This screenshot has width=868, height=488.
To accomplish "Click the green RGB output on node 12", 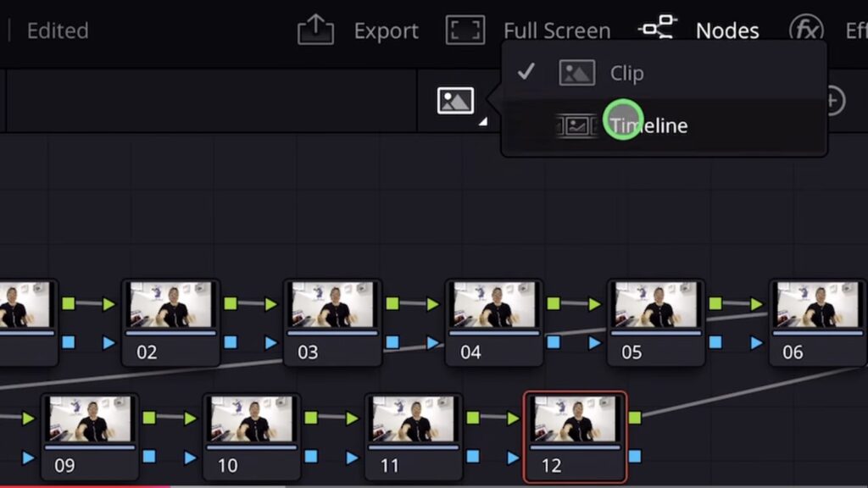I will pyautogui.click(x=635, y=417).
